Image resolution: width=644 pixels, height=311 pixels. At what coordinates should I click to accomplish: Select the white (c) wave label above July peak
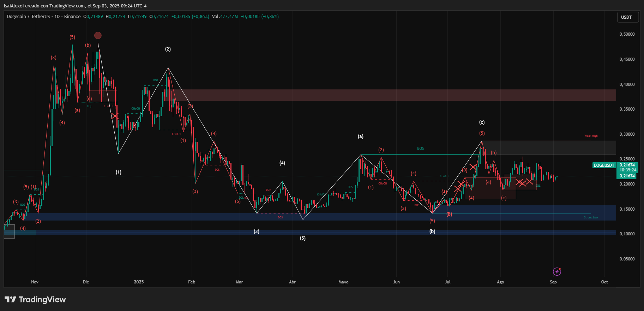coord(482,122)
